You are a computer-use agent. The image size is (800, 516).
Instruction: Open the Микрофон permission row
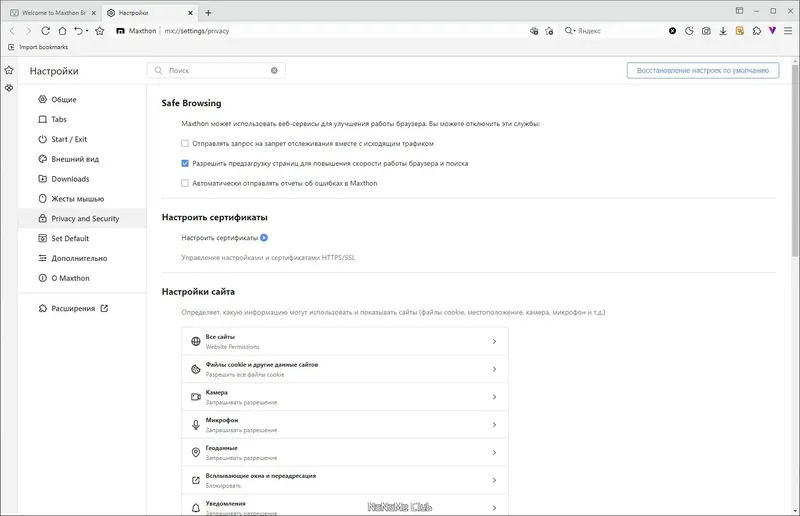click(345, 425)
